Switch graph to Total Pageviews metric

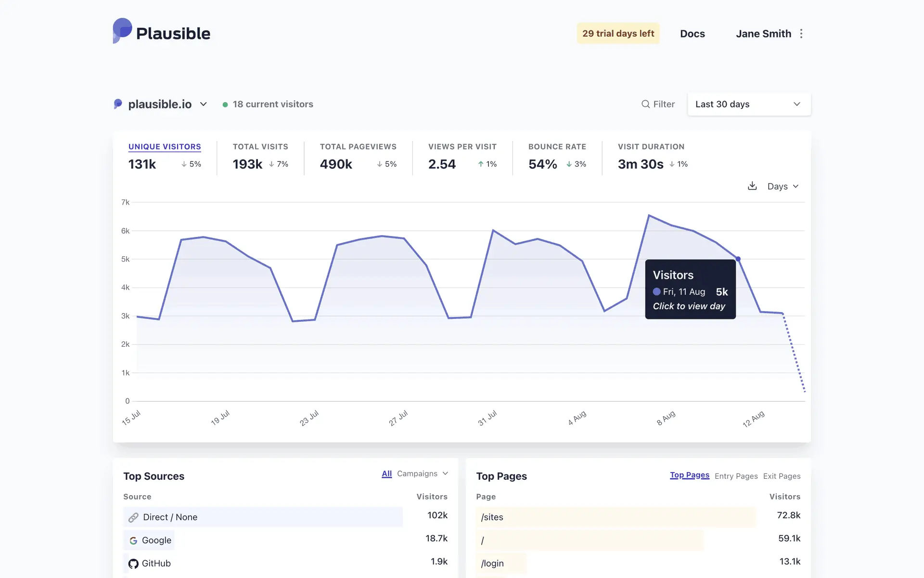click(358, 146)
